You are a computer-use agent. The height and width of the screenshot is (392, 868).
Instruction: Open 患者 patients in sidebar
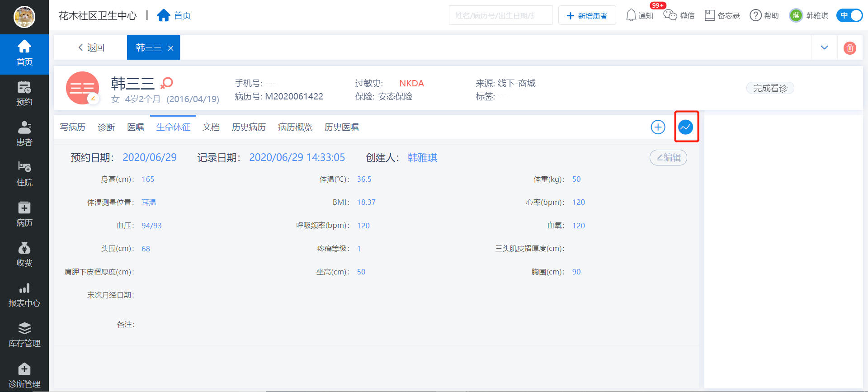24,134
